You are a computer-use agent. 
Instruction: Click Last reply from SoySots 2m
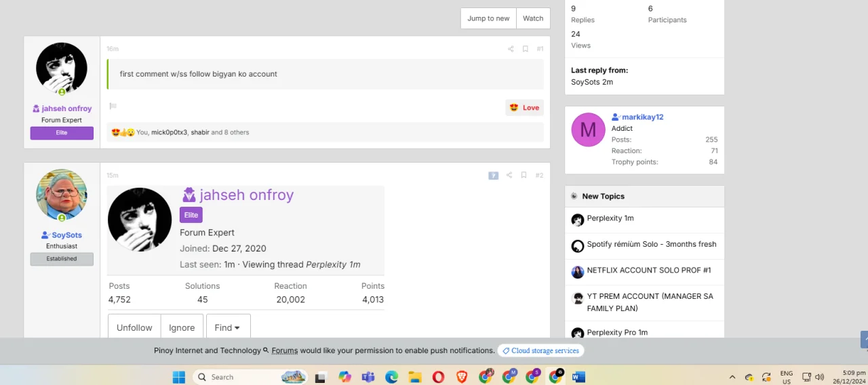coord(592,82)
